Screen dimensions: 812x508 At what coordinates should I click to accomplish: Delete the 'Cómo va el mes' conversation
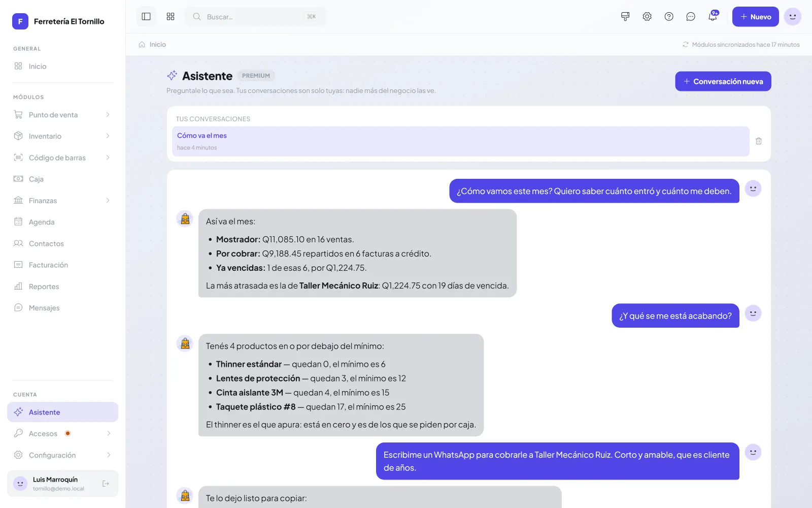coord(759,141)
